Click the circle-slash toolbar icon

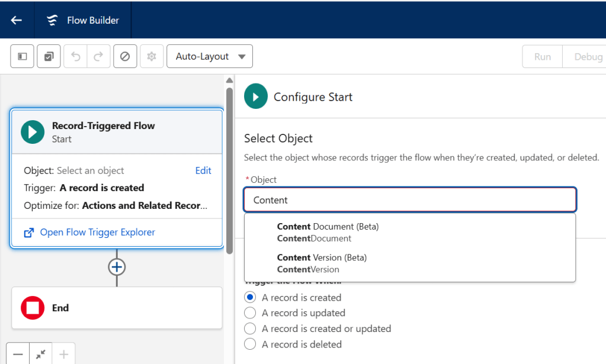point(124,57)
